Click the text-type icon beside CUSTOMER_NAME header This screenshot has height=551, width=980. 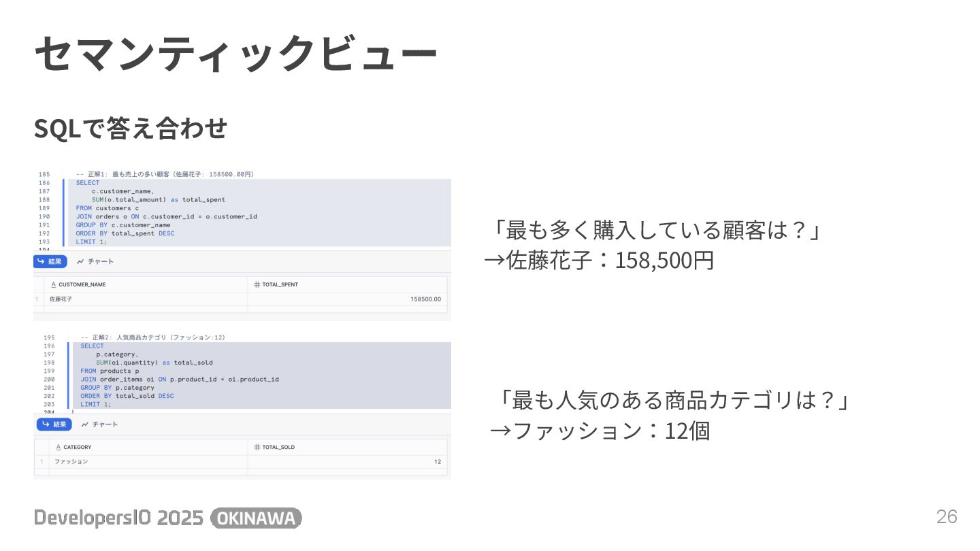(53, 284)
